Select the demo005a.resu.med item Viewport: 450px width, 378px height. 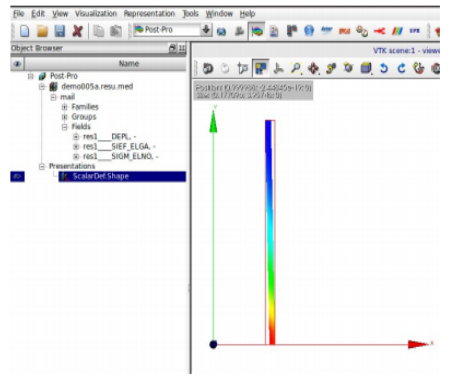pos(97,87)
